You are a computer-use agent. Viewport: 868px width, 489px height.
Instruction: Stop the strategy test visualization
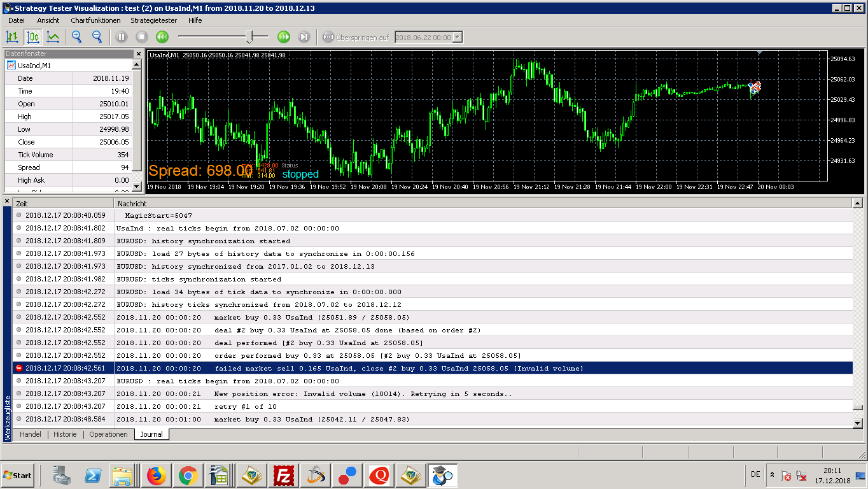point(142,37)
